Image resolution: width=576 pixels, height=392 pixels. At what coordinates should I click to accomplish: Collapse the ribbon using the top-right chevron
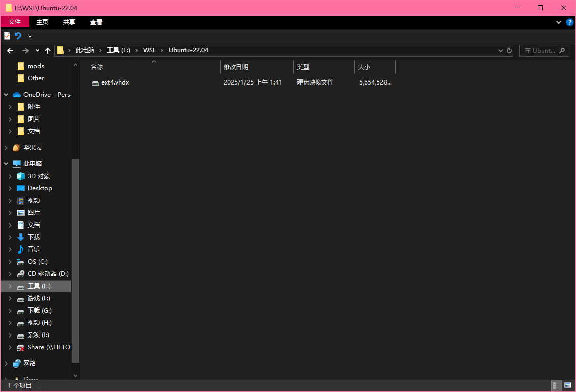(x=558, y=22)
